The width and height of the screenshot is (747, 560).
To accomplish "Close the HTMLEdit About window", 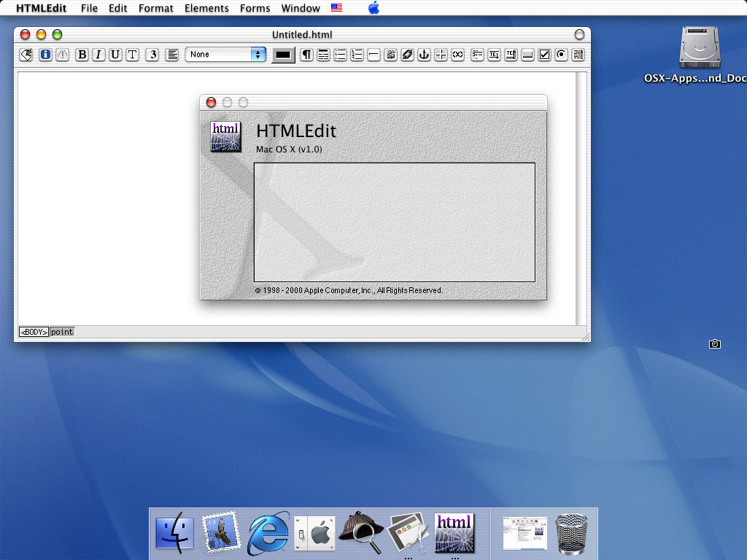I will pyautogui.click(x=211, y=102).
